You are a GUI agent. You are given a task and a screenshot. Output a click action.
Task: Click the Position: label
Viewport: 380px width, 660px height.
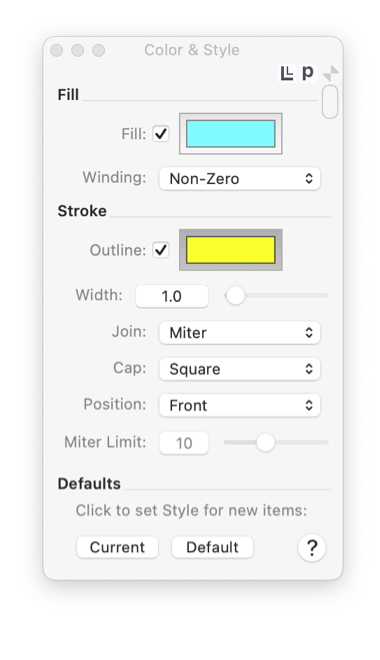(x=115, y=404)
